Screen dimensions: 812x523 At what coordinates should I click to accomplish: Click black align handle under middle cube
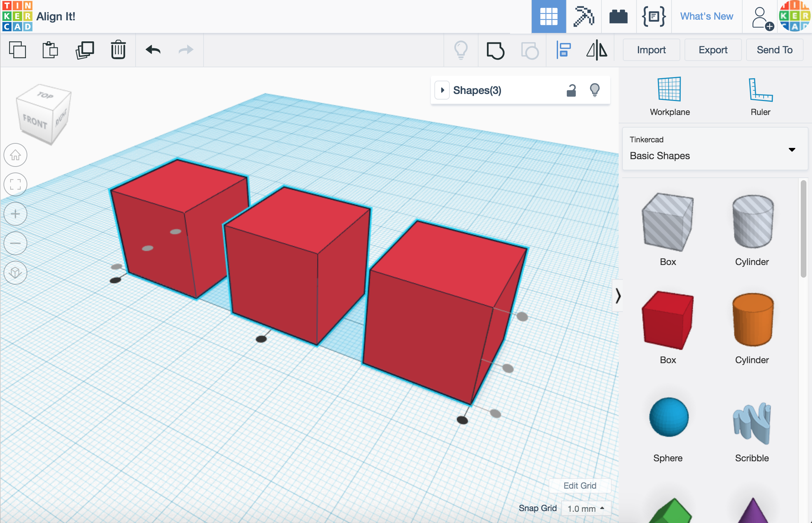261,339
